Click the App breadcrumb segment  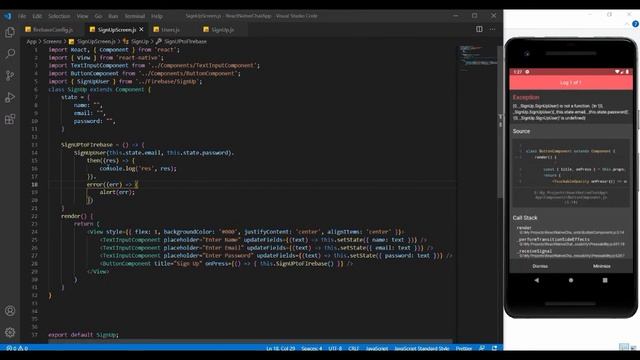coord(31,41)
